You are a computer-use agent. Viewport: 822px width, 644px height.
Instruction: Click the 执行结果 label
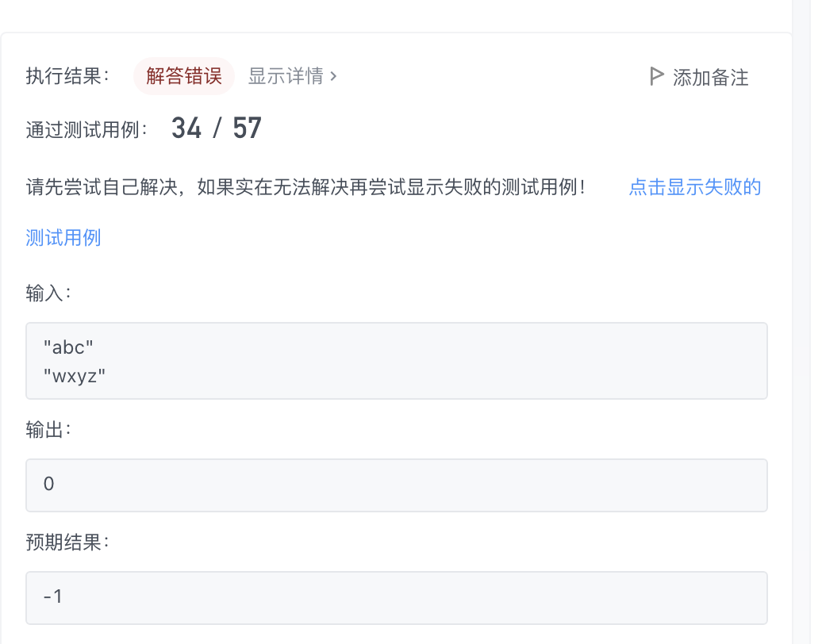(x=67, y=76)
